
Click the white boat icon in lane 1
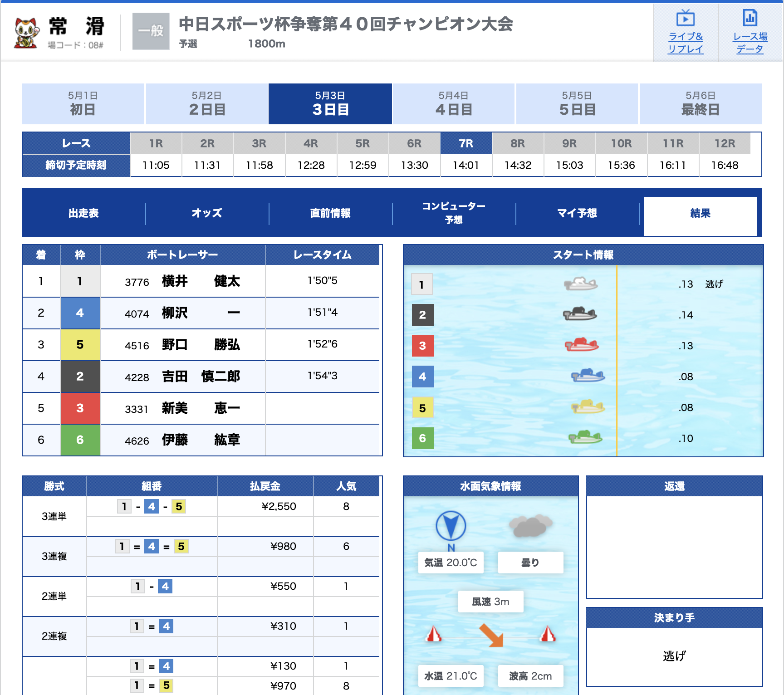pyautogui.click(x=580, y=284)
